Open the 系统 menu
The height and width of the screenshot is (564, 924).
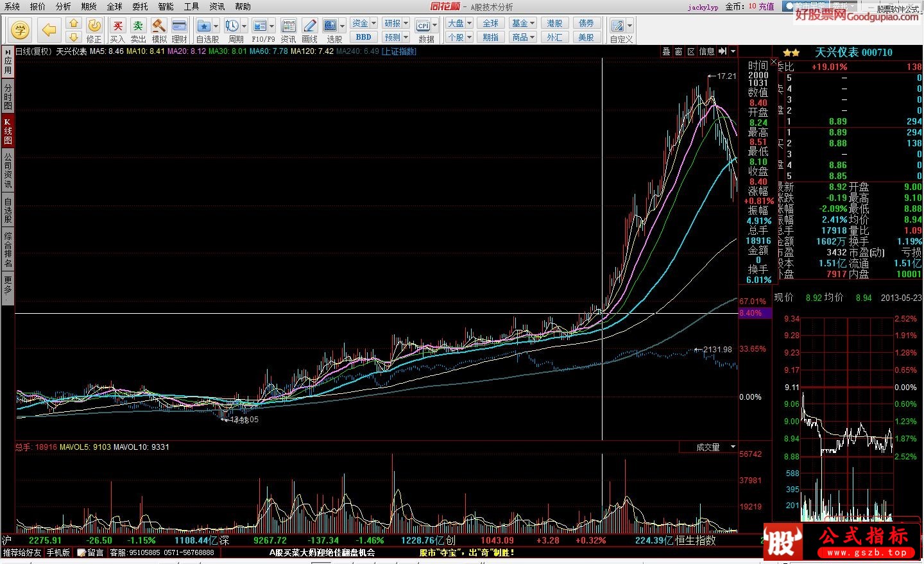(12, 6)
